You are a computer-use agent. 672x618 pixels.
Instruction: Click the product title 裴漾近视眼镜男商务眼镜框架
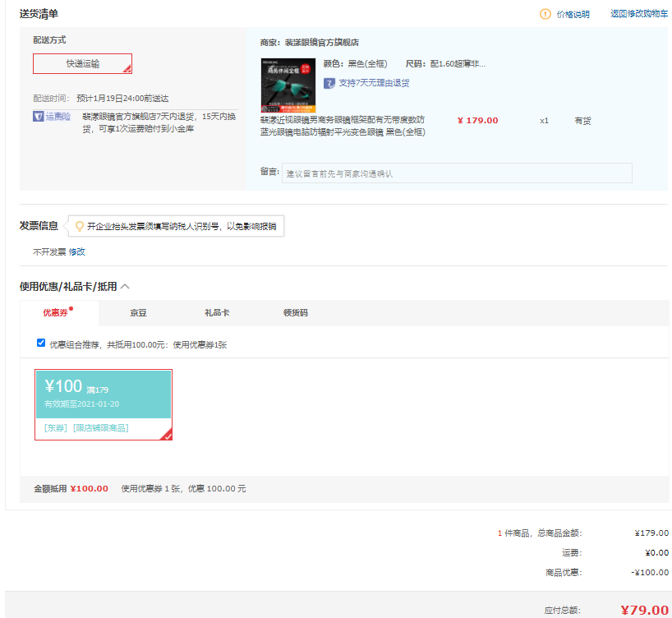click(343, 126)
